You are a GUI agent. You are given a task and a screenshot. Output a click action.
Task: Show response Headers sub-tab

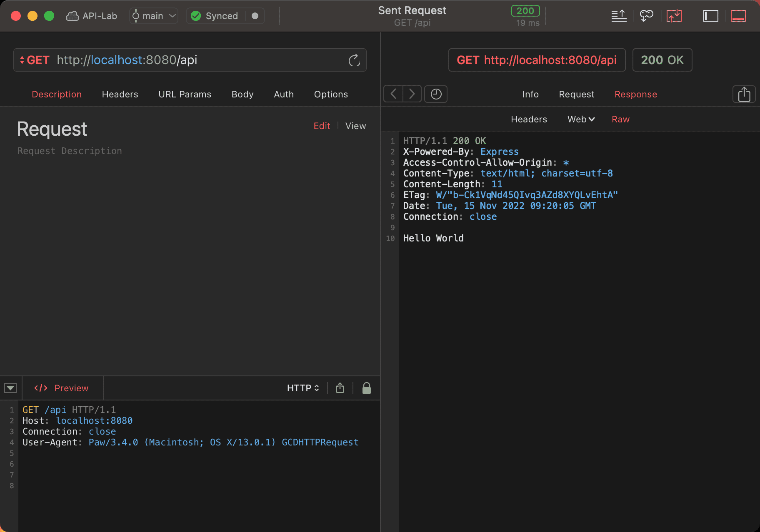coord(529,119)
